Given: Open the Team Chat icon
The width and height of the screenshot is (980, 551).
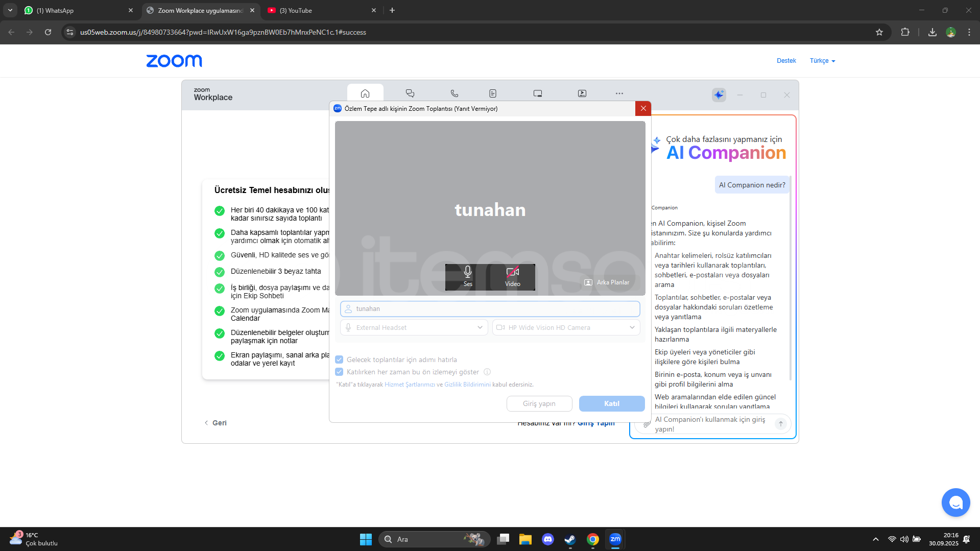Looking at the screenshot, I should (410, 93).
